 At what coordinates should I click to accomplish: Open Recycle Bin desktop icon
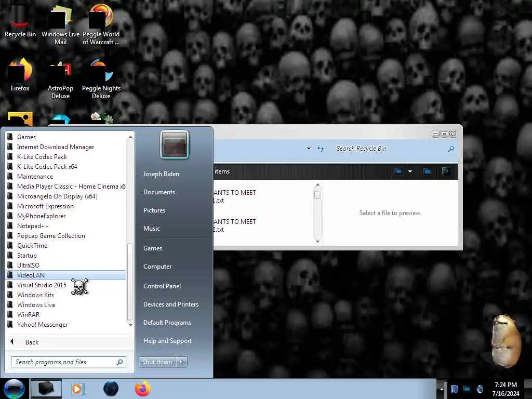point(20,19)
